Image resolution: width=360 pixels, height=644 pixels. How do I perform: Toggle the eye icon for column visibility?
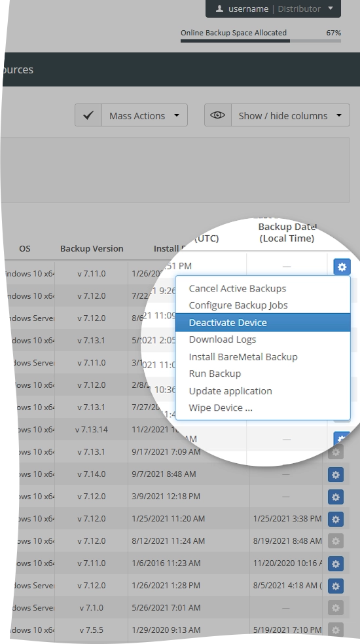click(217, 115)
